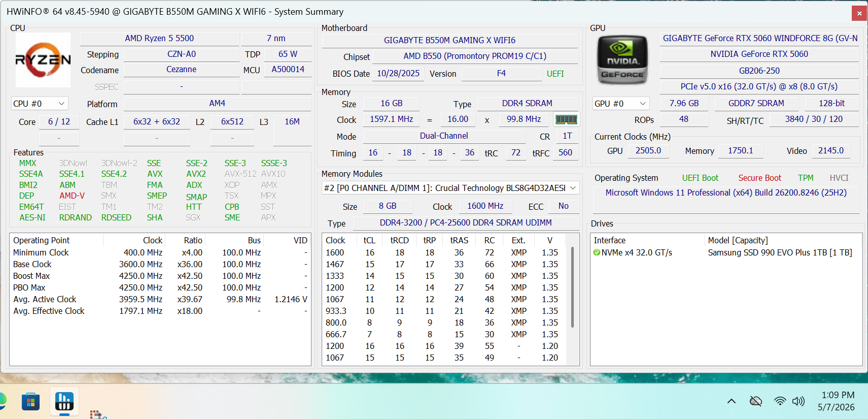Click the tRFC 560 timing value
868x419 pixels.
pos(565,152)
